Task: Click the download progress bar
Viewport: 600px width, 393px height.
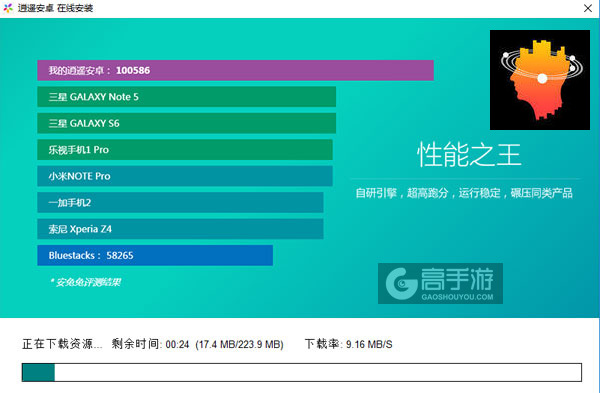Action: click(302, 372)
